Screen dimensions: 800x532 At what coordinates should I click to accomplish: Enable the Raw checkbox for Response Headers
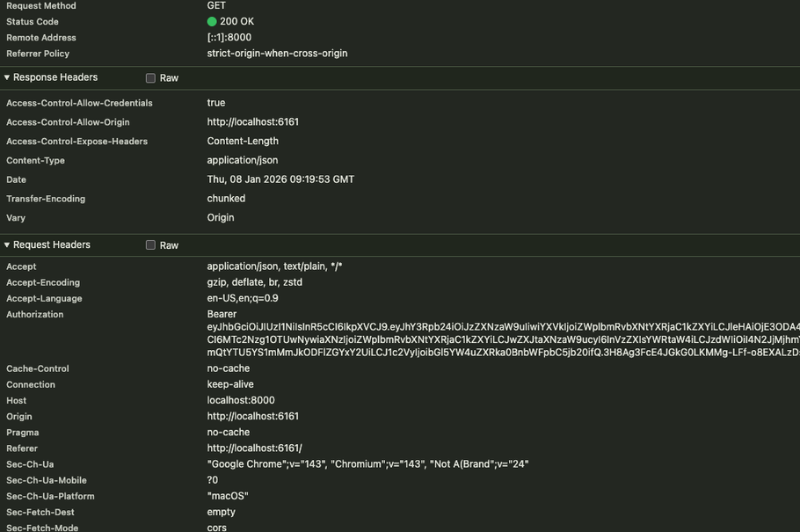(150, 78)
